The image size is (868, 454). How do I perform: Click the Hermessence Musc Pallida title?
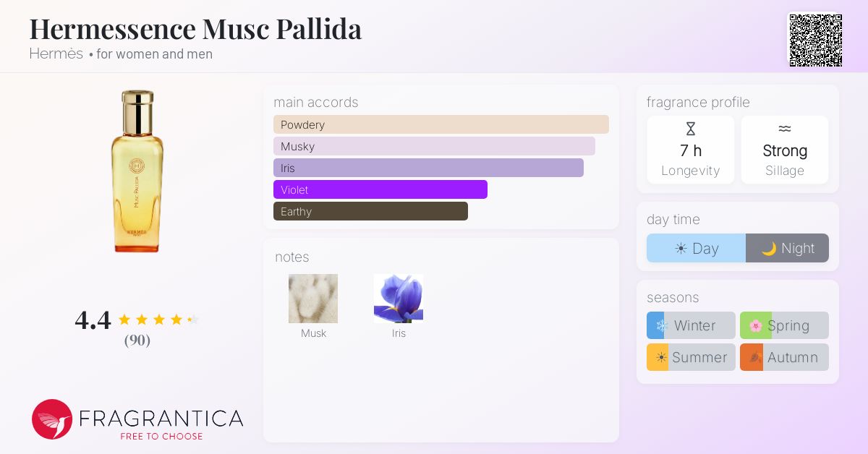click(195, 29)
